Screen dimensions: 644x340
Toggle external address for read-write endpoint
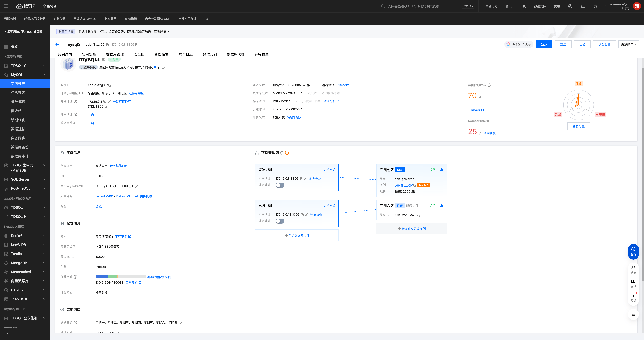(x=280, y=185)
